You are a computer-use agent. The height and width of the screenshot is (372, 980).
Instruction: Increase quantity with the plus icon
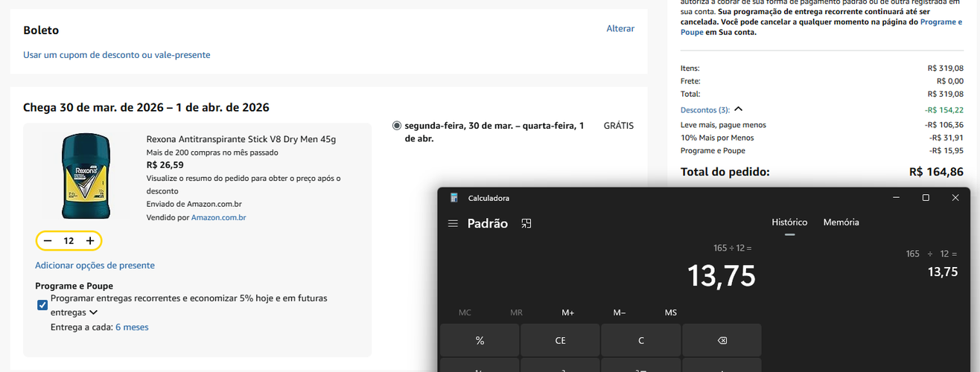click(90, 241)
